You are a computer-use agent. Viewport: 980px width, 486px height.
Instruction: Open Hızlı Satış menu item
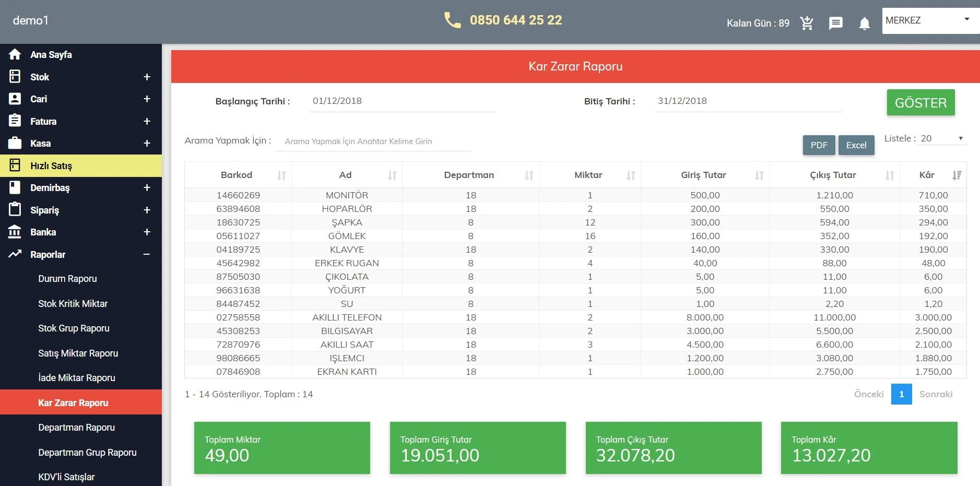[x=51, y=165]
